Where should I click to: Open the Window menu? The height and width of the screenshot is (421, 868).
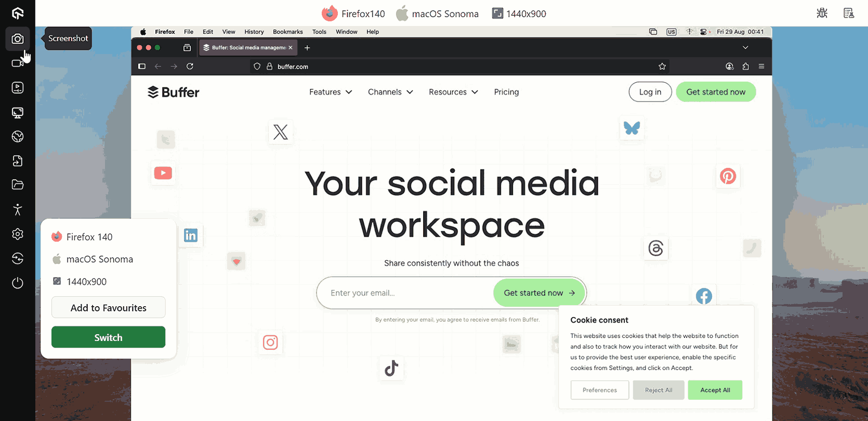(x=347, y=32)
